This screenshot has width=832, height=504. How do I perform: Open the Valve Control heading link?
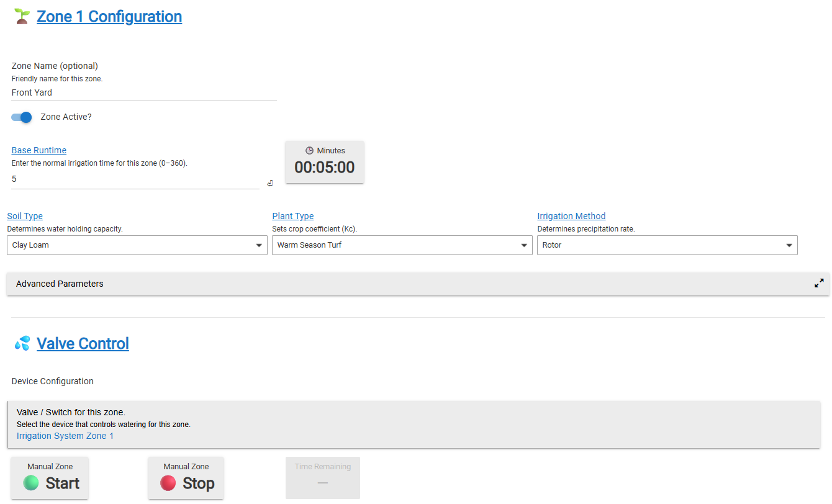83,343
